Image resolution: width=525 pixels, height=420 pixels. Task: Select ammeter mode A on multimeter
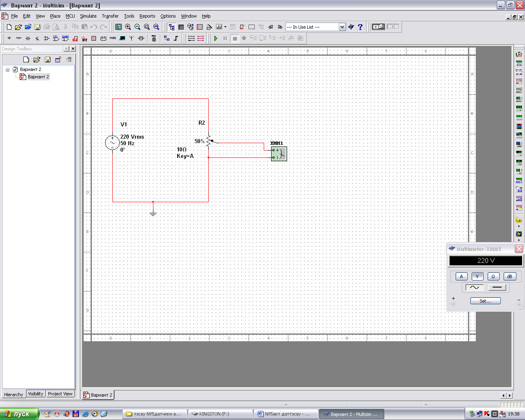[x=461, y=276]
